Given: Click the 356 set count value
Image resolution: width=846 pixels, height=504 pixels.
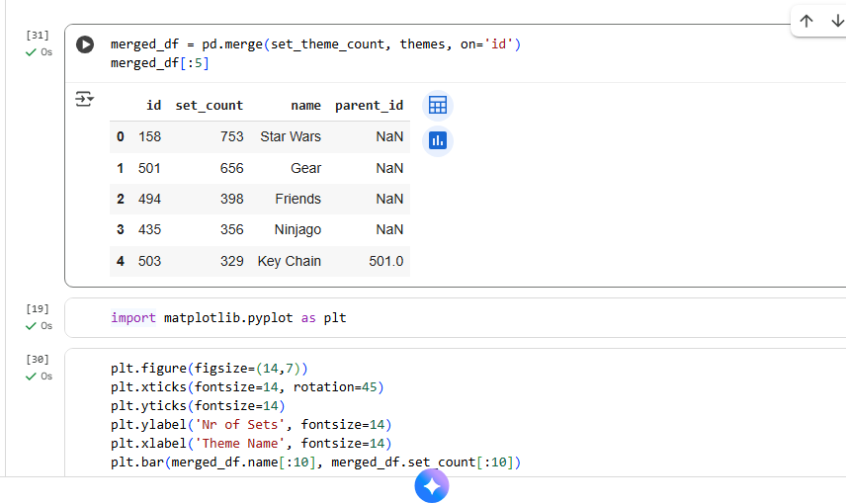Looking at the screenshot, I should (232, 230).
